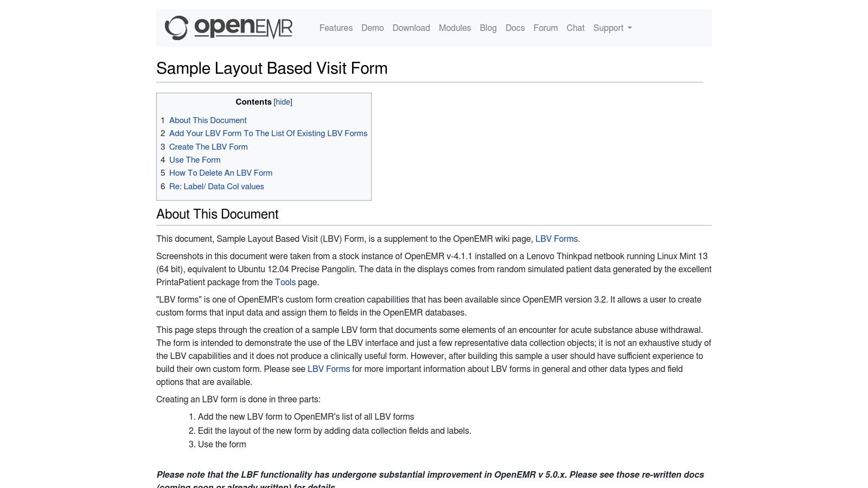This screenshot has width=868, height=488.
Task: Open the Download page
Action: [x=411, y=28]
